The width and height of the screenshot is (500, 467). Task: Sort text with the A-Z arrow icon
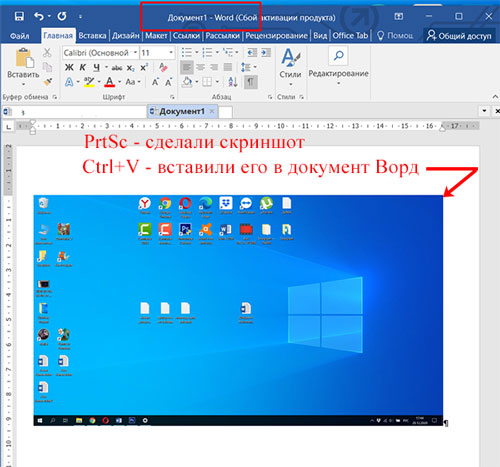pyautogui.click(x=233, y=82)
